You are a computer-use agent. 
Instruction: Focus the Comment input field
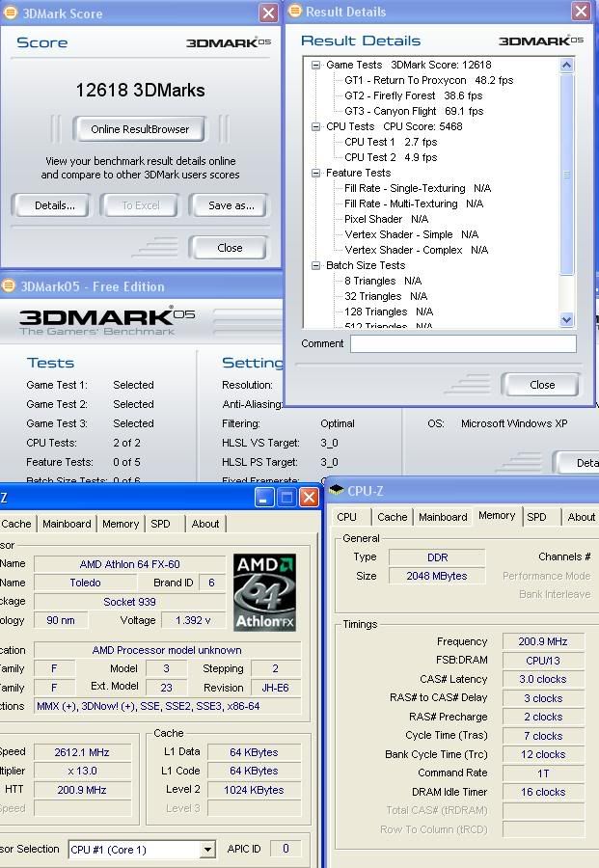pyautogui.click(x=463, y=343)
